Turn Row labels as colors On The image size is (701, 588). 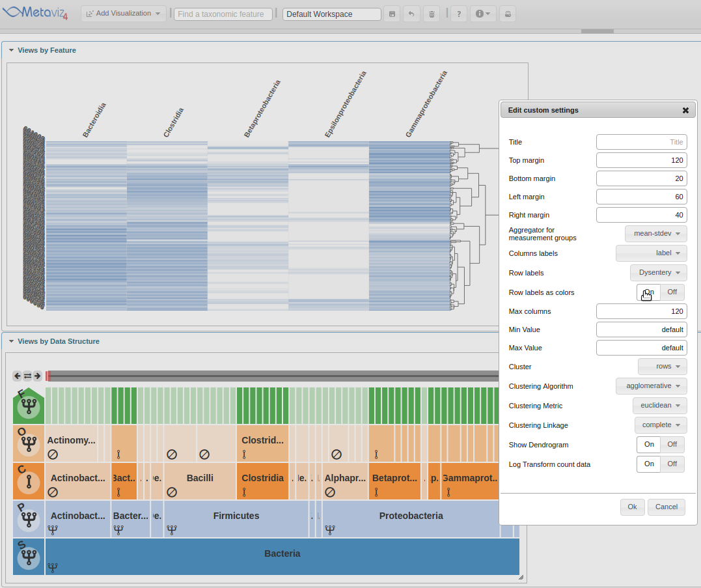[x=649, y=292]
